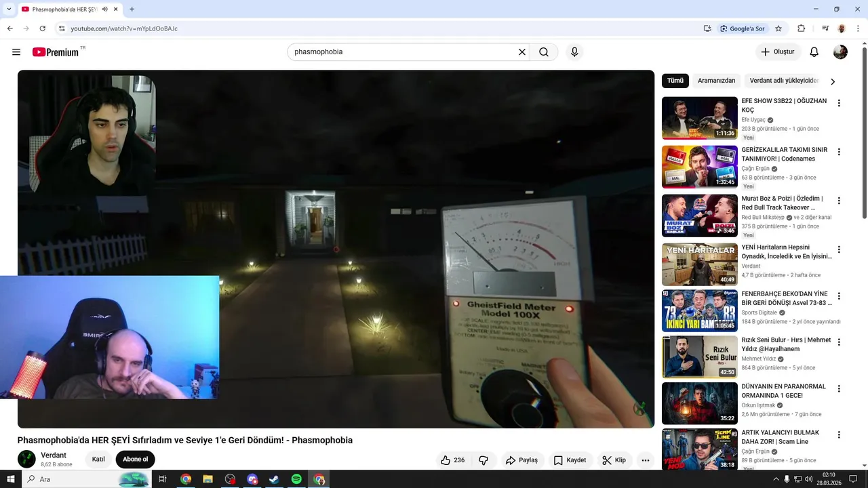Click the Paylaş share button
Viewport: 868px width, 488px height.
coord(521,460)
